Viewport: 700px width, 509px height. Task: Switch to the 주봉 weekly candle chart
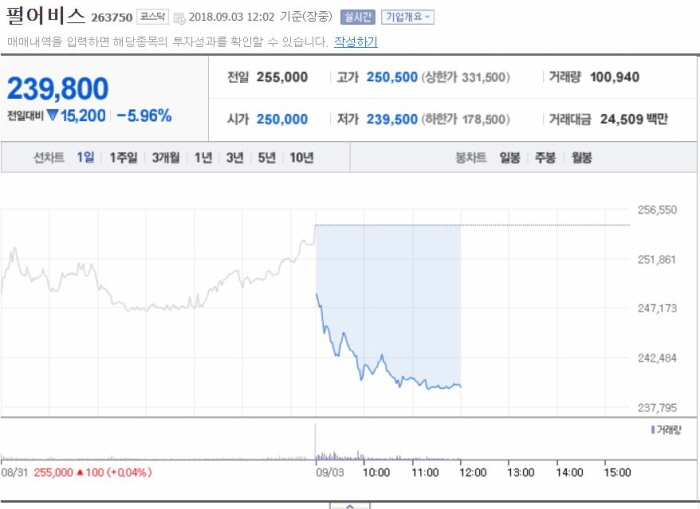tap(545, 157)
